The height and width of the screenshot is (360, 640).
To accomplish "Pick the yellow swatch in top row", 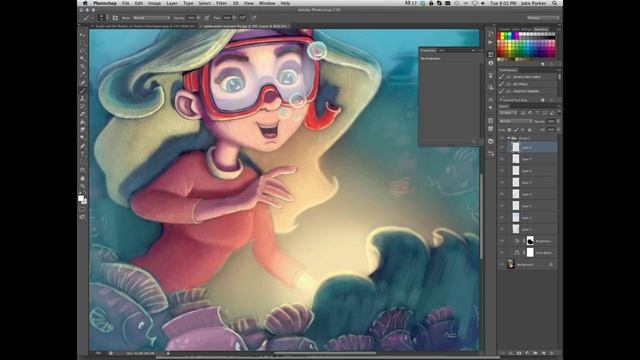I will pos(502,35).
